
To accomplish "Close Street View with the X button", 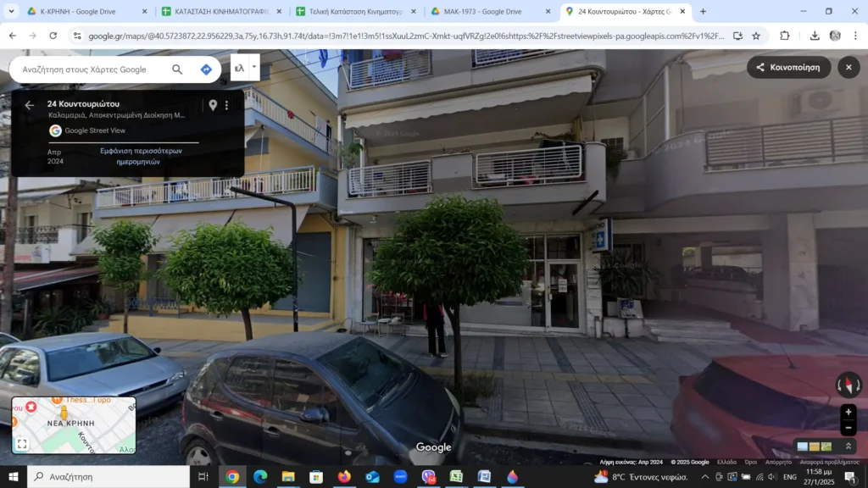I will (x=849, y=68).
